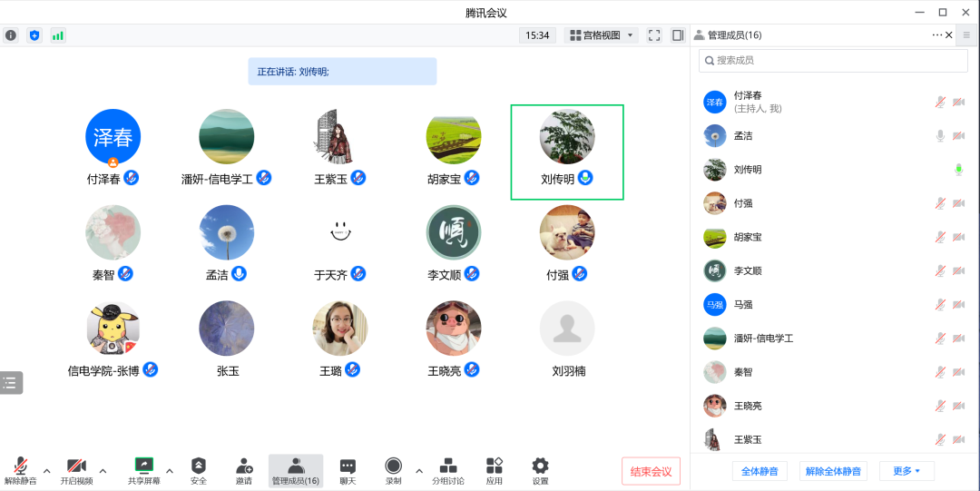The height and width of the screenshot is (491, 980).
Task: Open the 聊天 chat tool
Action: (348, 472)
